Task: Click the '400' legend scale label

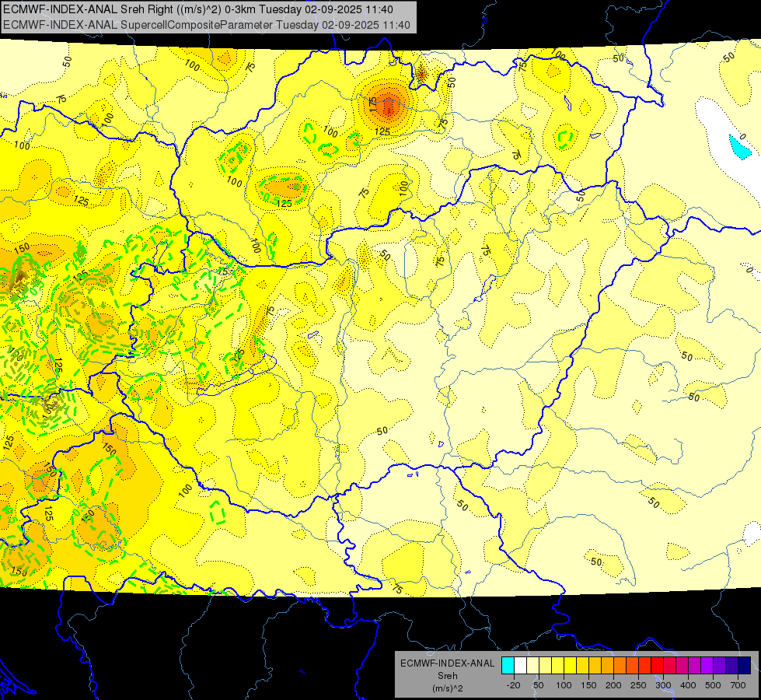Action: click(x=688, y=685)
